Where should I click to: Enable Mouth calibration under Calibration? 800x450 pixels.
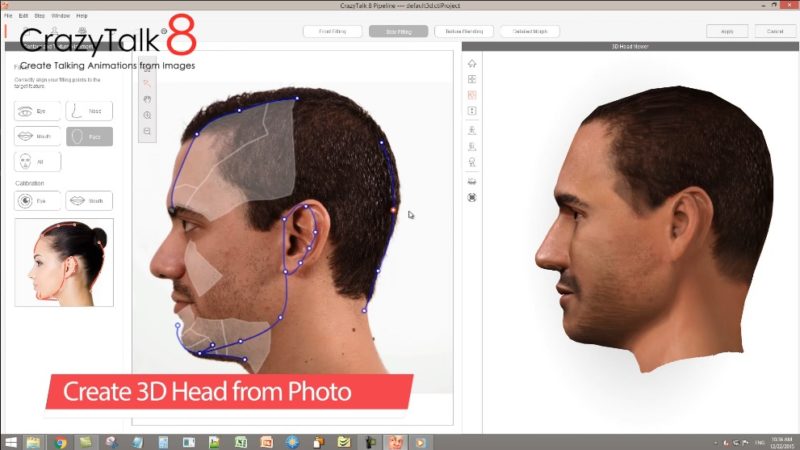[89, 201]
